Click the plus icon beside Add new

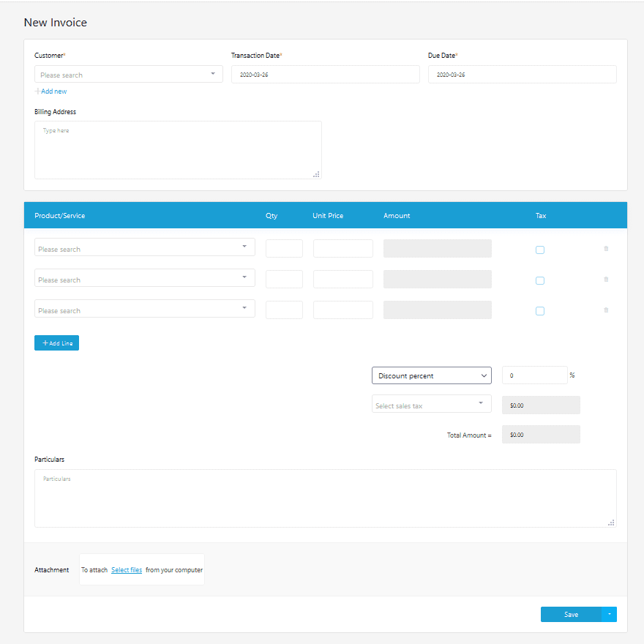pyautogui.click(x=37, y=91)
